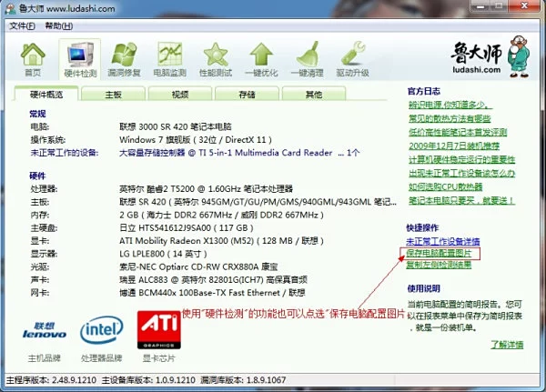546x392 pixels.
Task: Switch to the 视频 tab
Action: (x=180, y=94)
